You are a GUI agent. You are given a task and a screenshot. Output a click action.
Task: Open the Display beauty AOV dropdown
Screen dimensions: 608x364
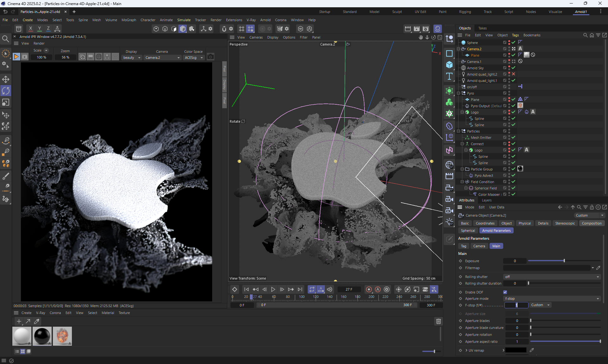(132, 58)
